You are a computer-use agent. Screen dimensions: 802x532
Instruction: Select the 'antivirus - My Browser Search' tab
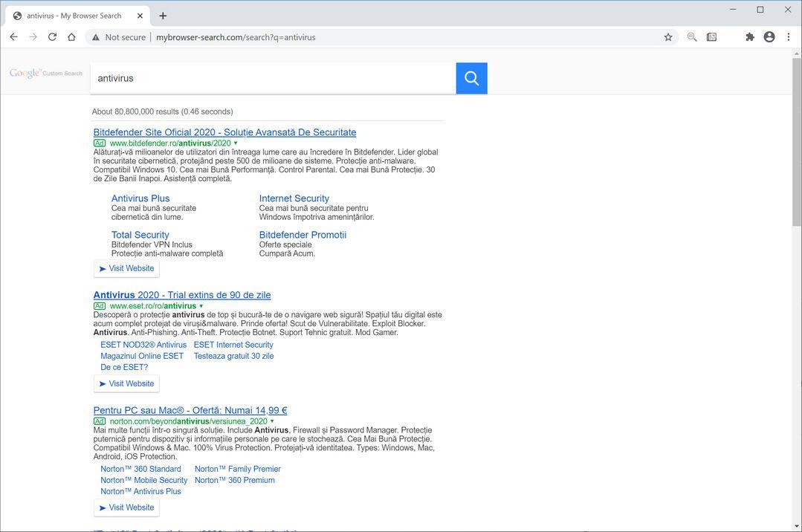pos(74,16)
